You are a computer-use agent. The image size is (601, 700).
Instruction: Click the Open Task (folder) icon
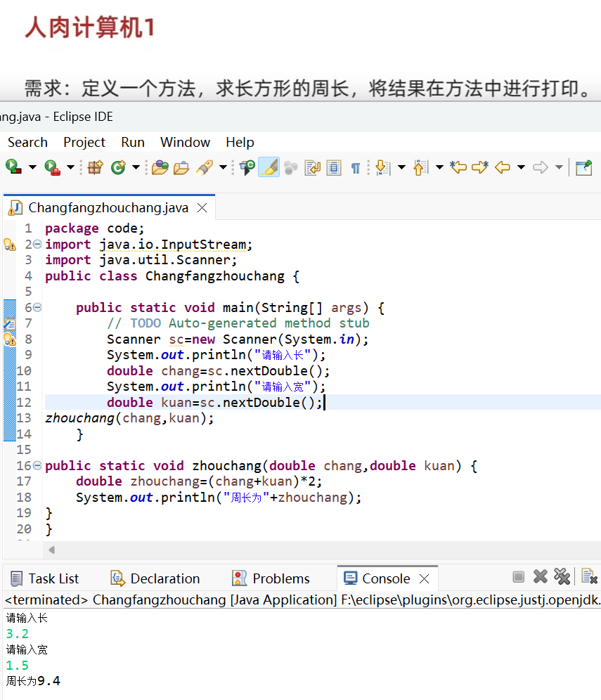(x=181, y=167)
